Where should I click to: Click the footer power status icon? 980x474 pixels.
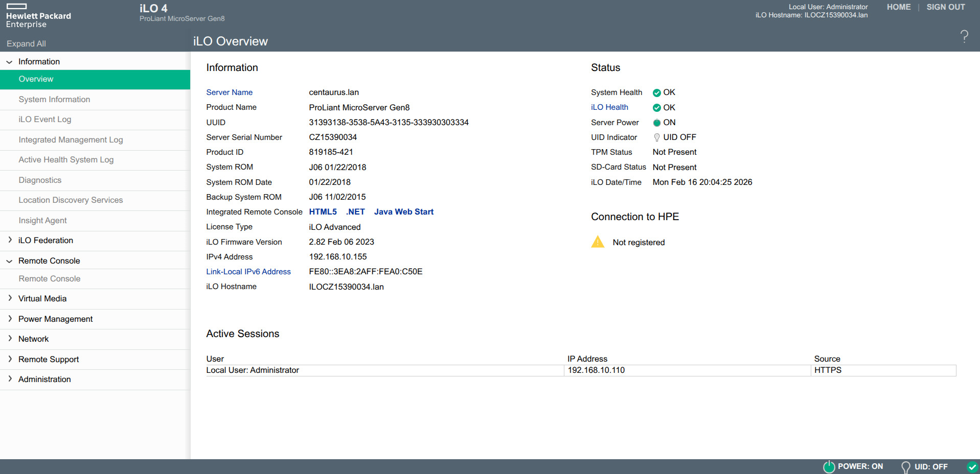[x=829, y=466]
